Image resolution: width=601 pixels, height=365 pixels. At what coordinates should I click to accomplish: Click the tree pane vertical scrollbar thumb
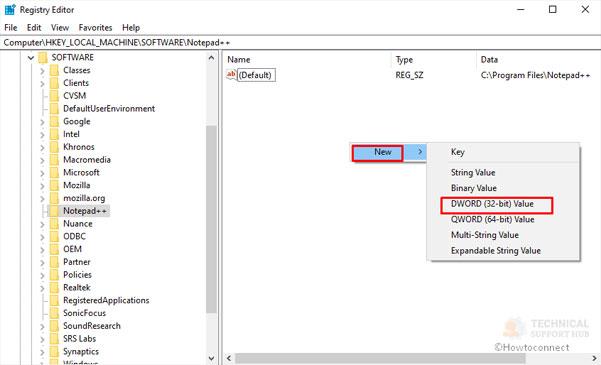click(211, 219)
